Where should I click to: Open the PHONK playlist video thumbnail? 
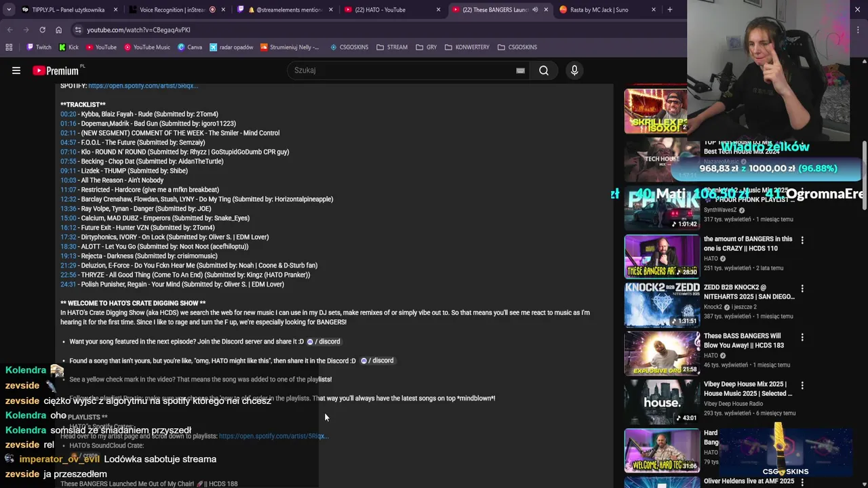[662, 208]
